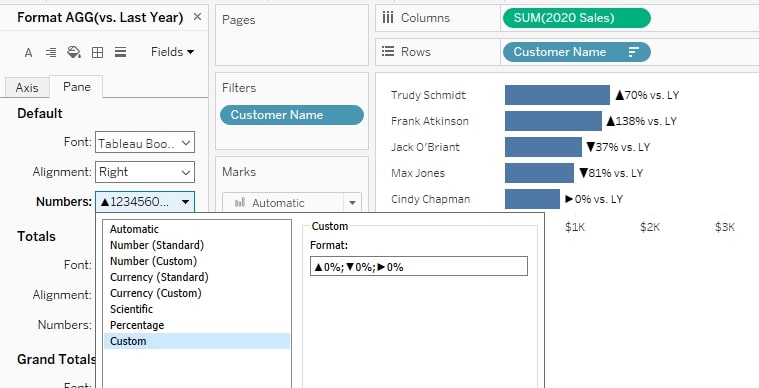The height and width of the screenshot is (388, 759).
Task: Select the Custom number format option
Action: [x=197, y=341]
